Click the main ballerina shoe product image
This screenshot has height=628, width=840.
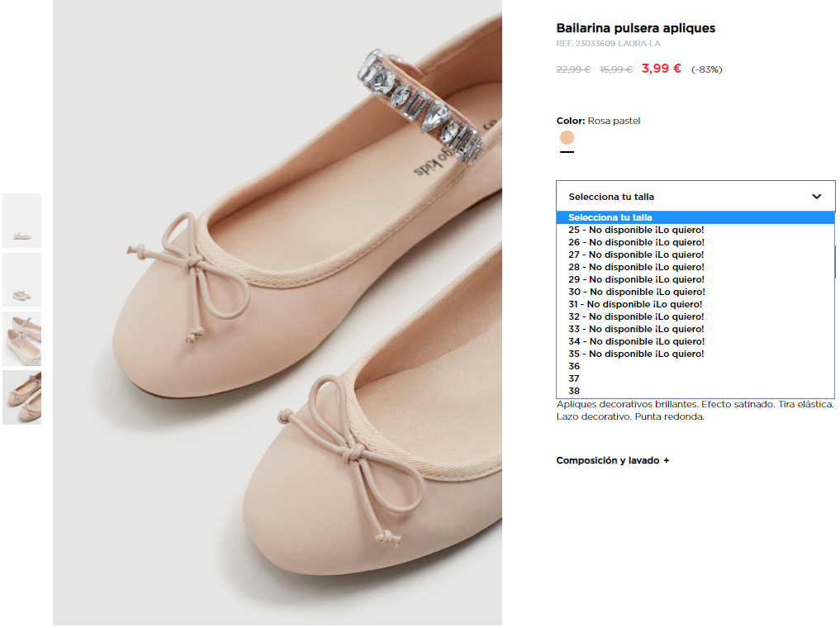[278, 312]
